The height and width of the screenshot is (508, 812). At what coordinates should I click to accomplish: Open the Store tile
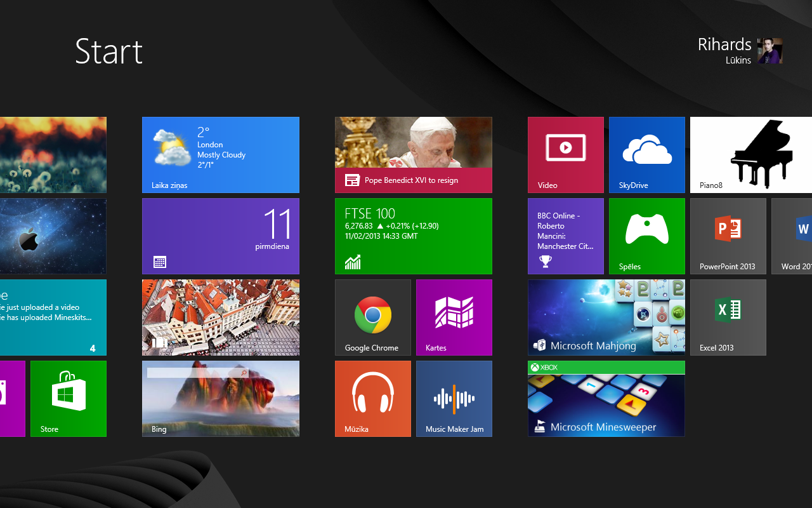(69, 399)
